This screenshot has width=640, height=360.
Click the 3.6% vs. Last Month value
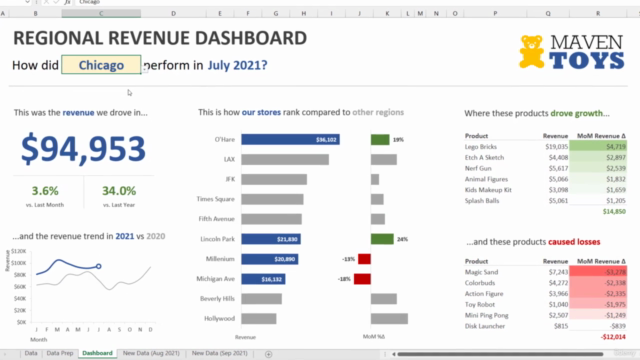coord(45,191)
